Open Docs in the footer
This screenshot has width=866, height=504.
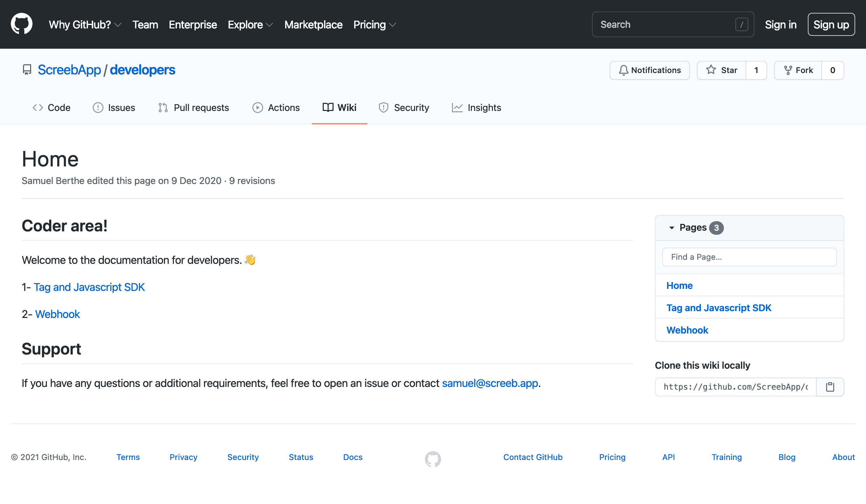(352, 457)
